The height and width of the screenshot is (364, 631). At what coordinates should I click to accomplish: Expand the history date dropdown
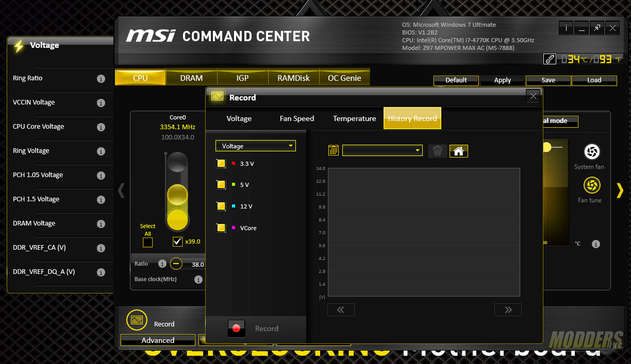383,150
